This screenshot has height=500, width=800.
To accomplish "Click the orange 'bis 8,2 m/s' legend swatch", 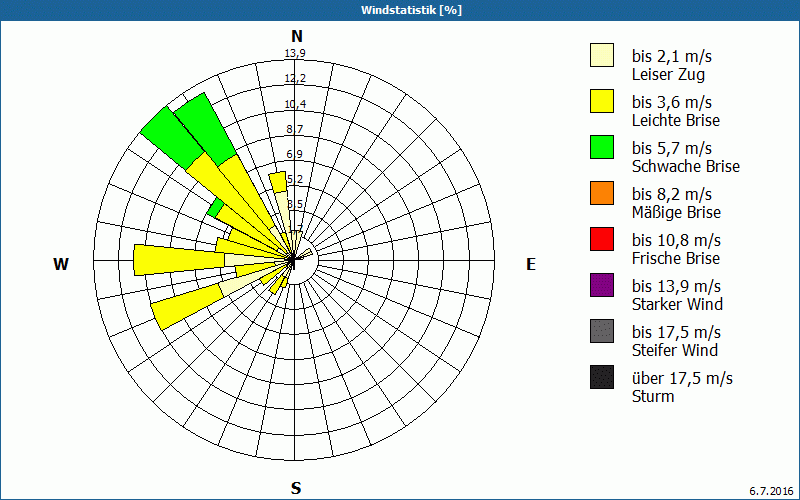I will 602,193.
